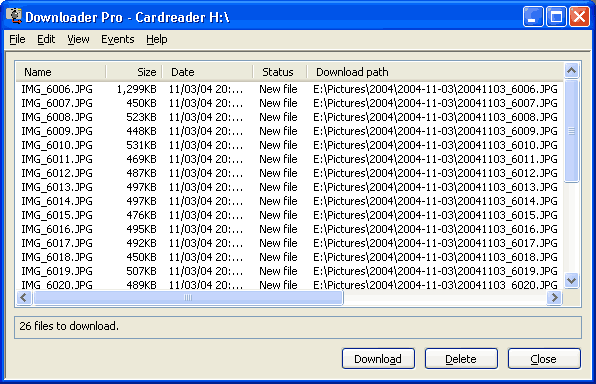Sort by the Size column header

pos(134,72)
